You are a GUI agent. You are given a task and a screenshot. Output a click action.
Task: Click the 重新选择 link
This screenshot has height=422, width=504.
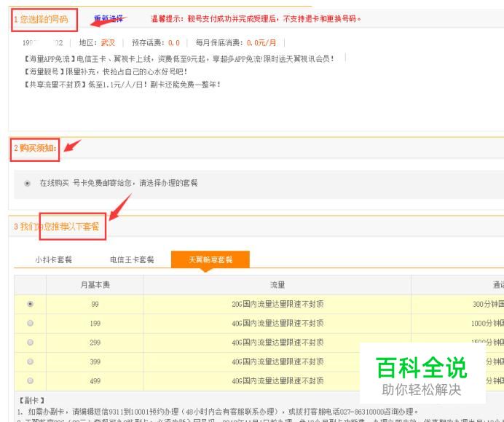[x=109, y=19]
